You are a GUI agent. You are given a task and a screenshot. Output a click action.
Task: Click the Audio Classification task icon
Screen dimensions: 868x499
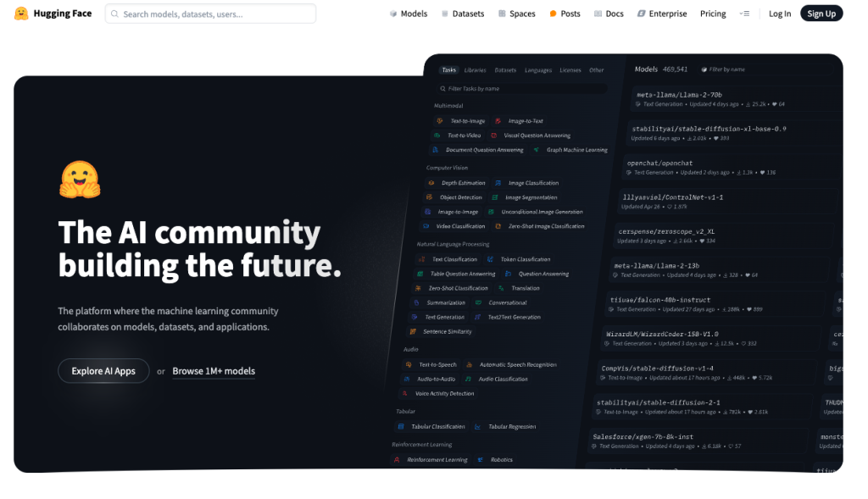pos(468,379)
